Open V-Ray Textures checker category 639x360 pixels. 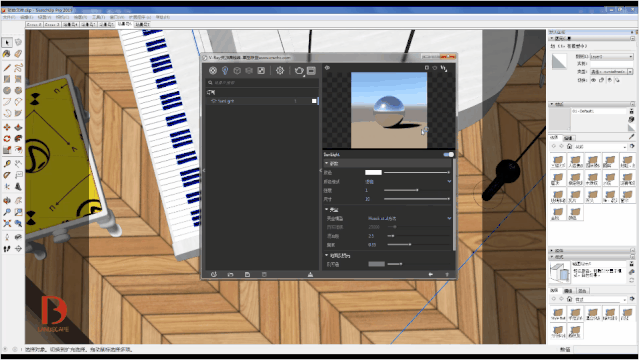[261, 71]
